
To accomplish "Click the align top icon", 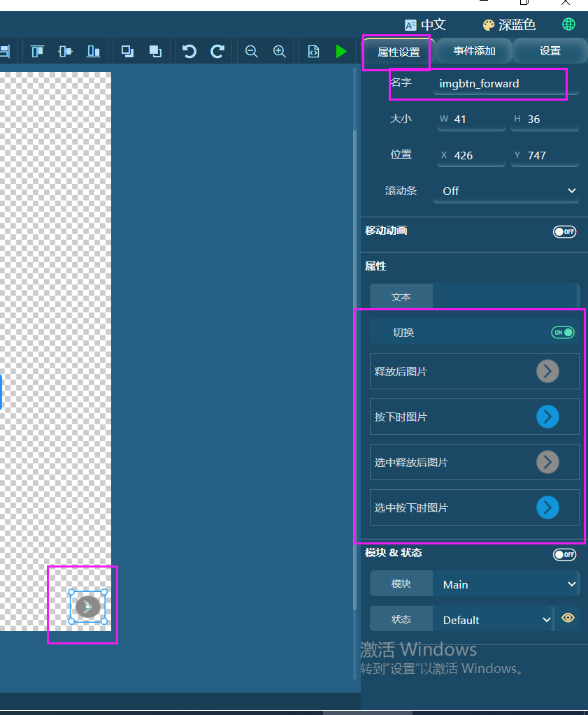I will [38, 51].
